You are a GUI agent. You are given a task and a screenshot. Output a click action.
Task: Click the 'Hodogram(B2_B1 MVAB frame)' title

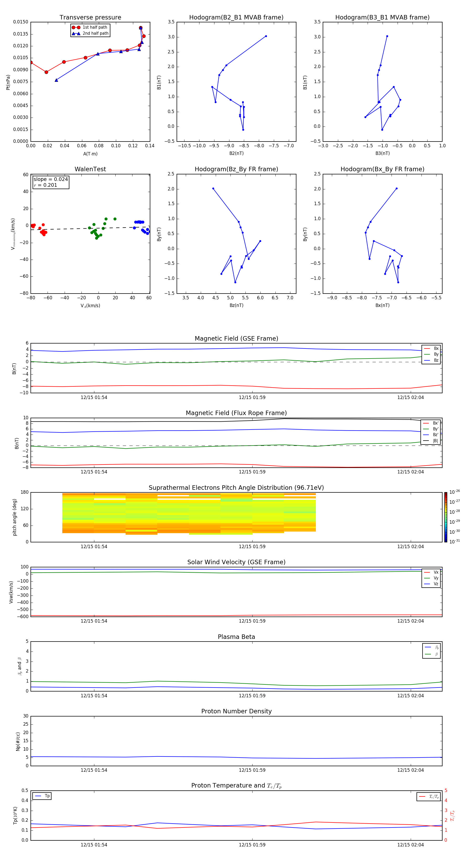point(236,18)
